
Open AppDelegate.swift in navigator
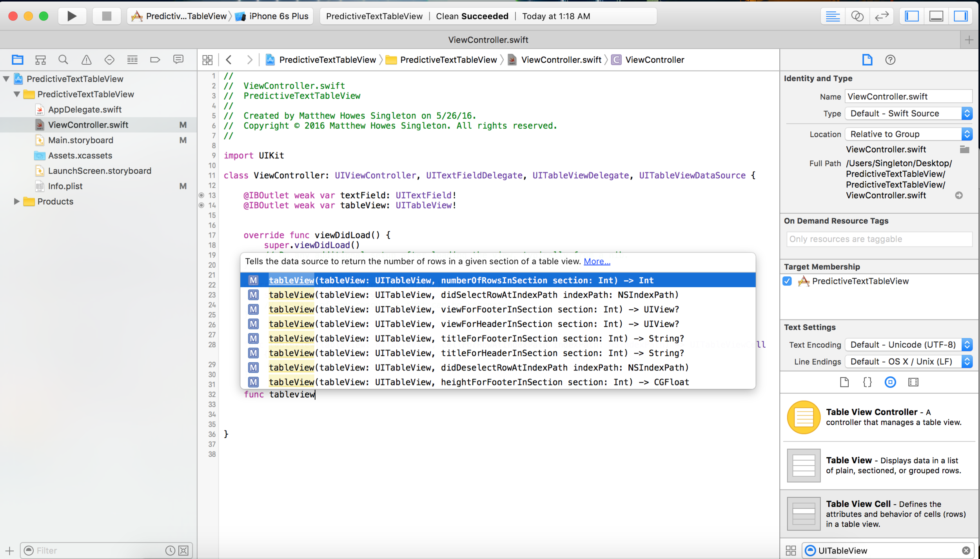point(85,109)
